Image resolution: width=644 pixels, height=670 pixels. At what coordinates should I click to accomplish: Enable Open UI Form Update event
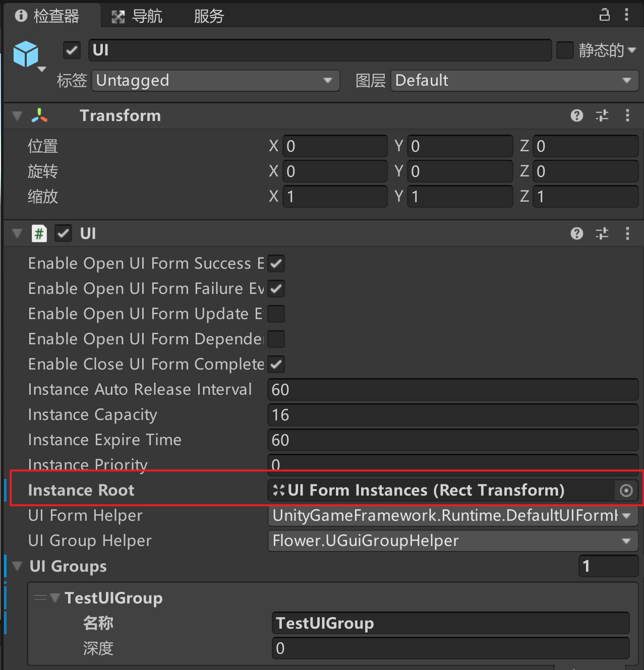click(276, 314)
